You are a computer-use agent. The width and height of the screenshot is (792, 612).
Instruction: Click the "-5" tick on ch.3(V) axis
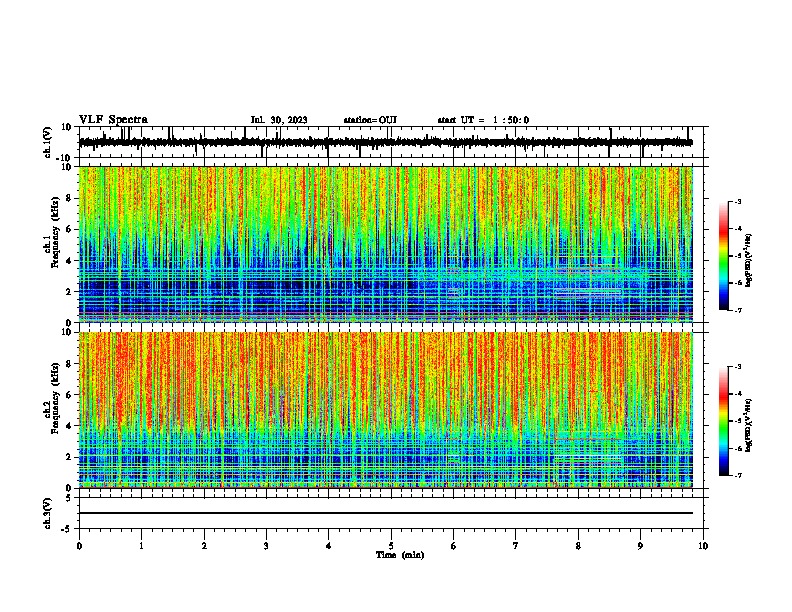(x=67, y=529)
